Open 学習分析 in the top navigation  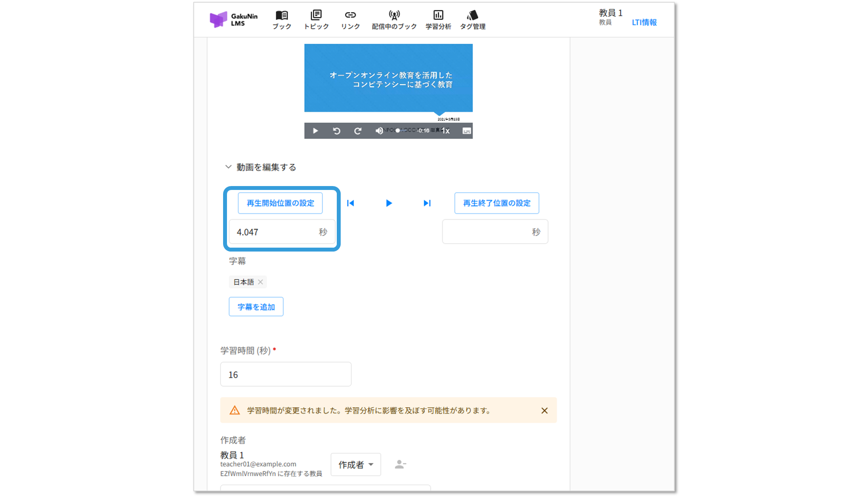[x=438, y=20]
